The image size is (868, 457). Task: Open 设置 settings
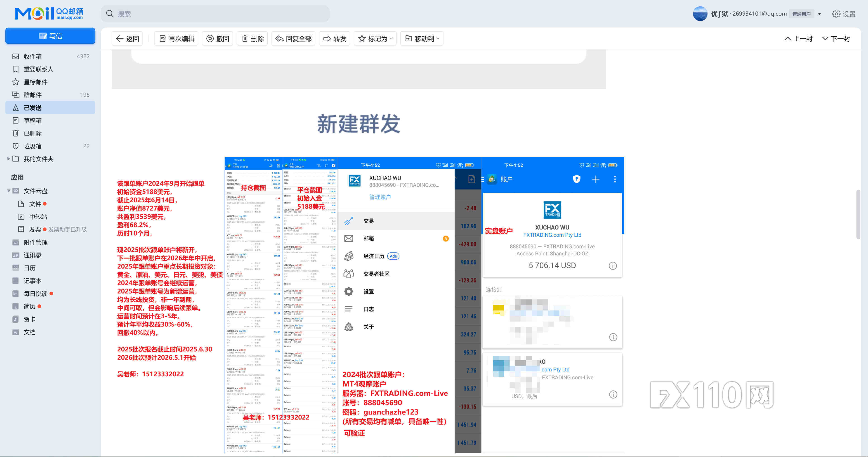844,14
